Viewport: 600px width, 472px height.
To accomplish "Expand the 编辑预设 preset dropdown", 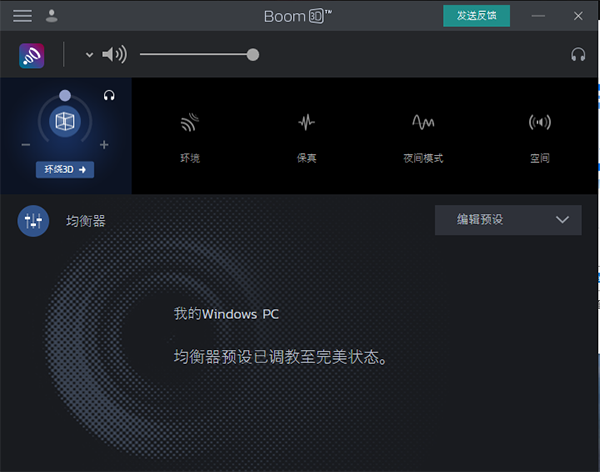I will click(508, 220).
